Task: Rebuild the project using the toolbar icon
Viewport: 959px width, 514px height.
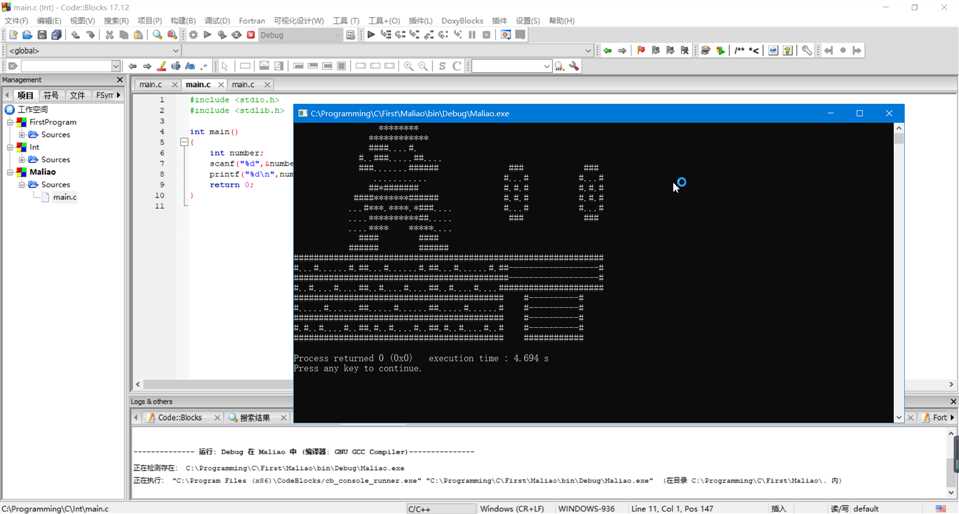Action: [237, 35]
